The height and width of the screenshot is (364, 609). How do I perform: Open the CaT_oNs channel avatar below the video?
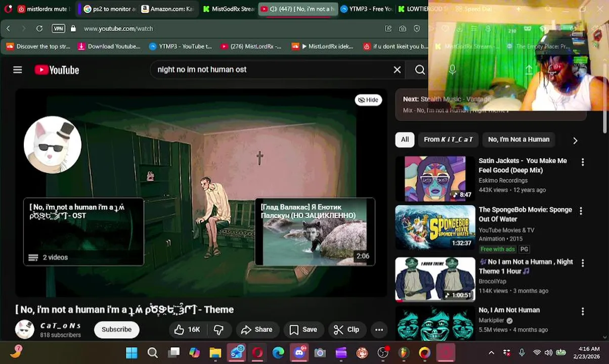click(x=25, y=330)
